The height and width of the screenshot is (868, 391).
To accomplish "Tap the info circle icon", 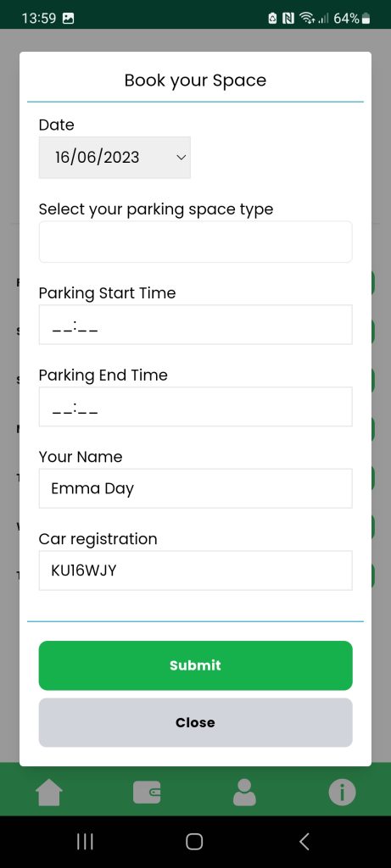I will (342, 793).
